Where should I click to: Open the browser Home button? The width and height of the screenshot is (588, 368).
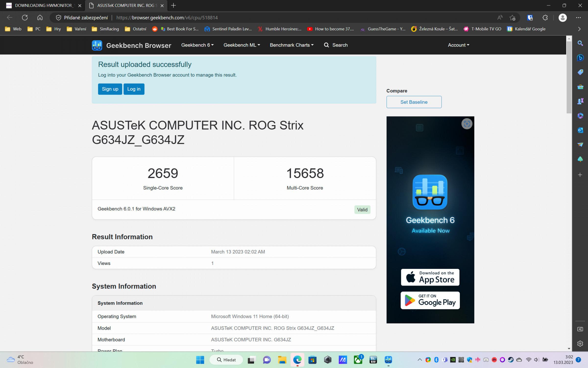point(40,18)
